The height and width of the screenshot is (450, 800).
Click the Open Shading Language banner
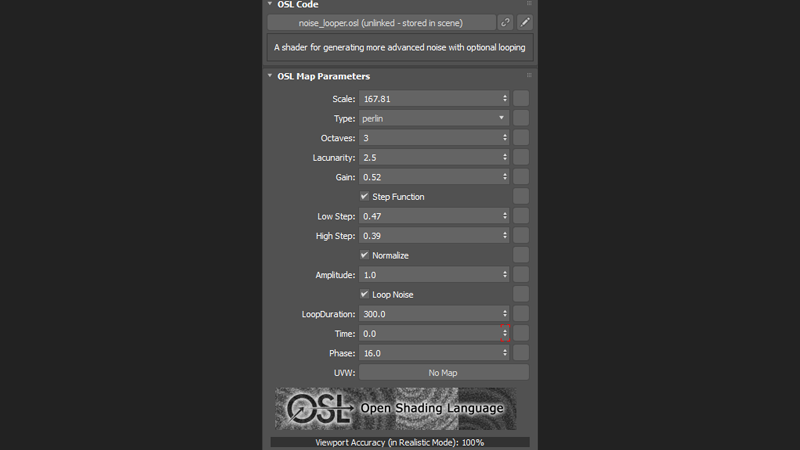(x=395, y=409)
